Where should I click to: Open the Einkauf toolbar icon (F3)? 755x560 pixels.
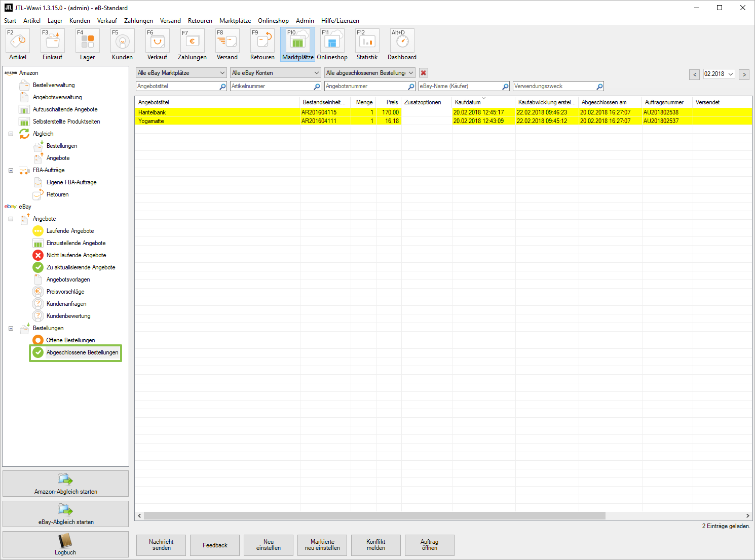point(53,45)
